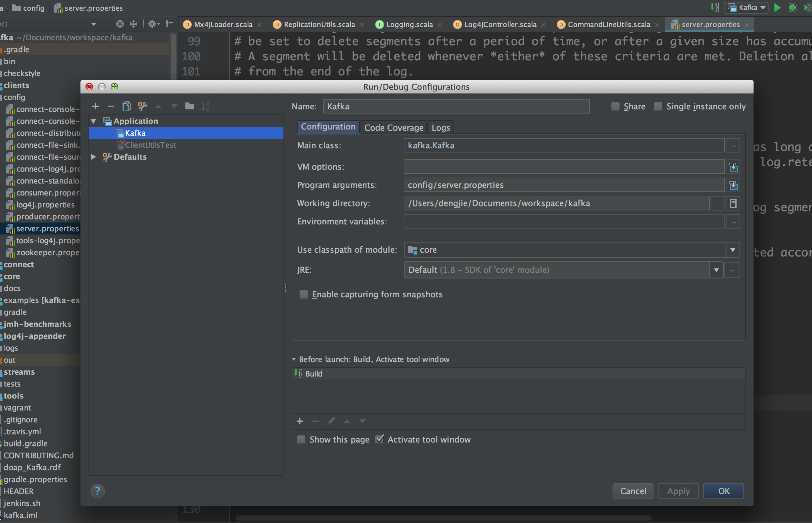The height and width of the screenshot is (523, 812).
Task: Open JRE dropdown arrow
Action: pos(716,270)
